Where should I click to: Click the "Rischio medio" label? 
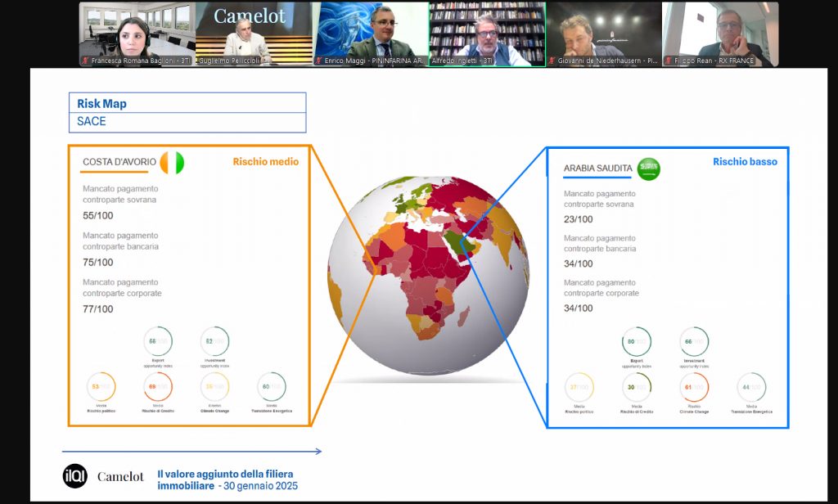point(266,162)
